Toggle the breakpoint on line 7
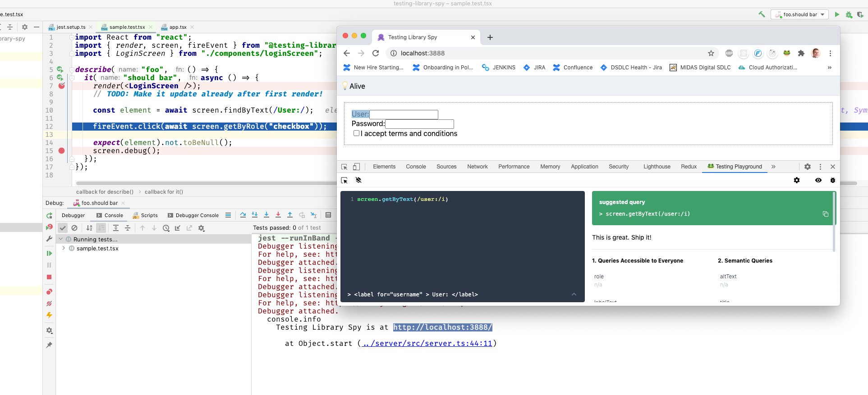Viewport: 868px width, 395px height. [62, 86]
